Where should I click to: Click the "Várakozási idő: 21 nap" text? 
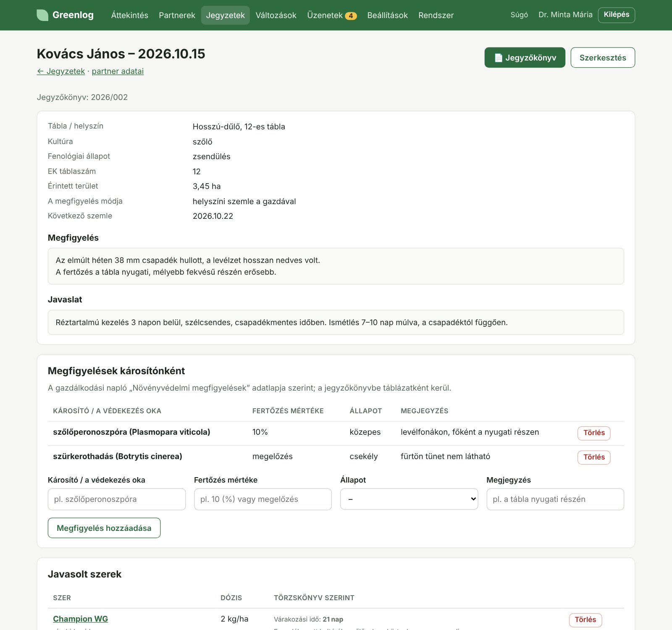tap(308, 619)
